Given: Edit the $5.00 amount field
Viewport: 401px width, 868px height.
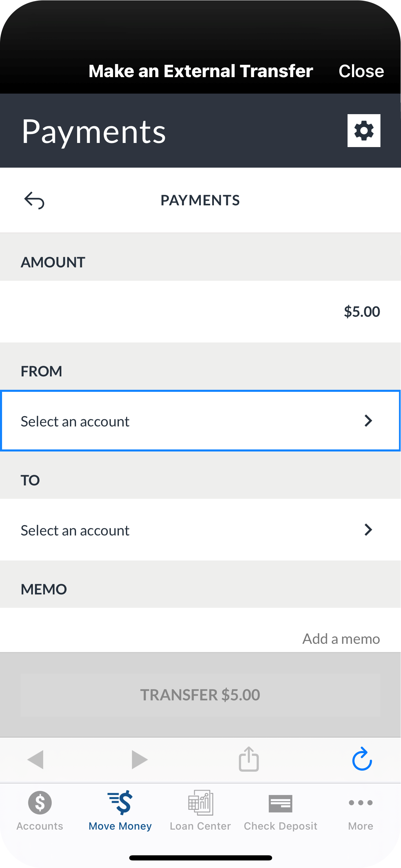Looking at the screenshot, I should click(x=362, y=312).
